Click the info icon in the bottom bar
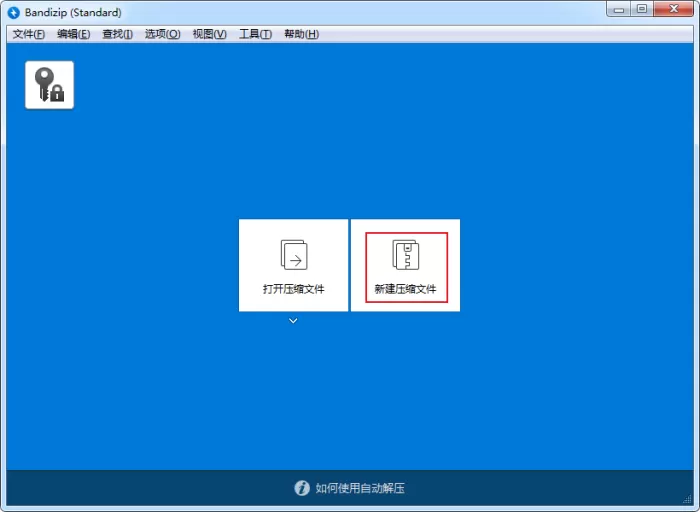The height and width of the screenshot is (512, 700). coord(302,488)
